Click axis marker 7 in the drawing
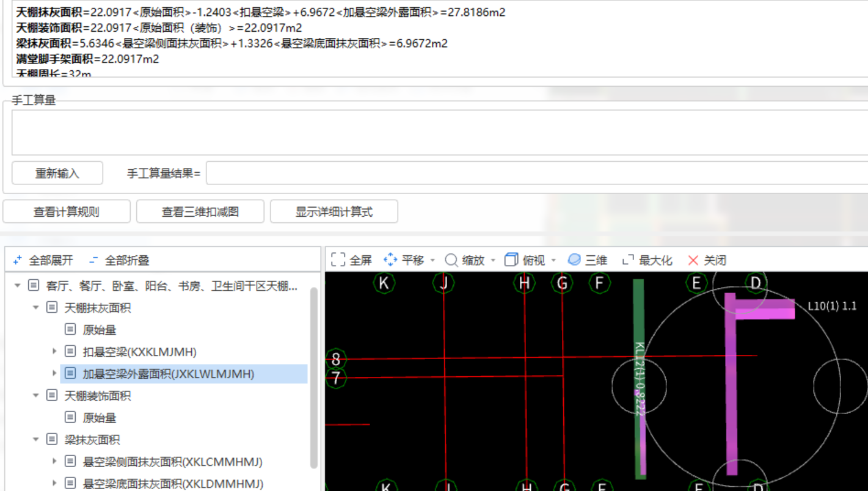This screenshot has width=868, height=491. (336, 378)
